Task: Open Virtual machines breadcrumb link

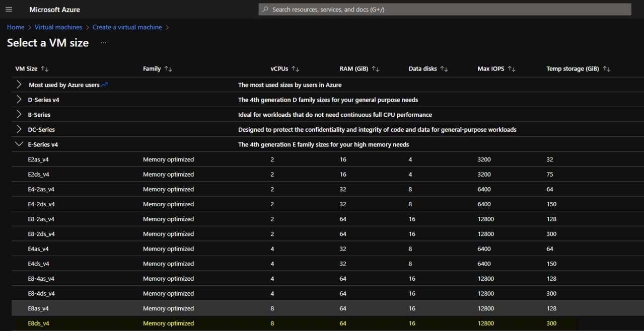Action: [x=58, y=27]
